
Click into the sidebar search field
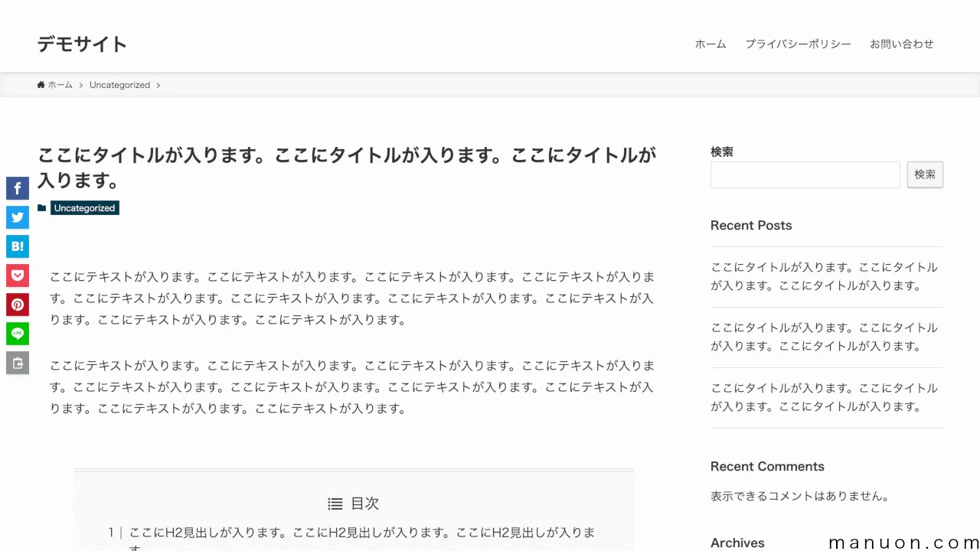(805, 174)
